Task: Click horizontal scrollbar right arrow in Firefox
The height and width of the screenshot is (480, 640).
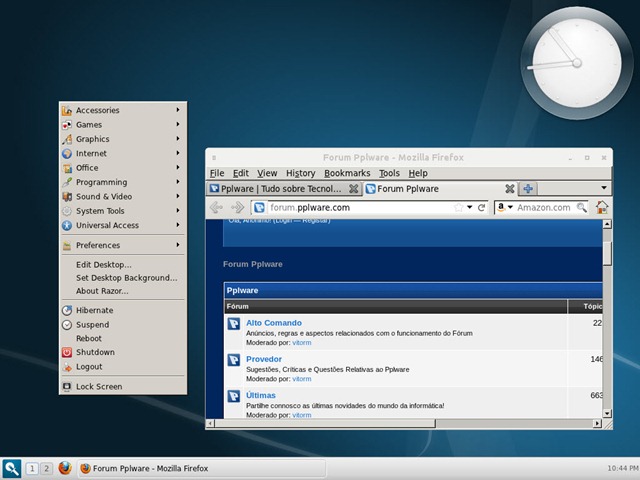Action: pos(598,424)
